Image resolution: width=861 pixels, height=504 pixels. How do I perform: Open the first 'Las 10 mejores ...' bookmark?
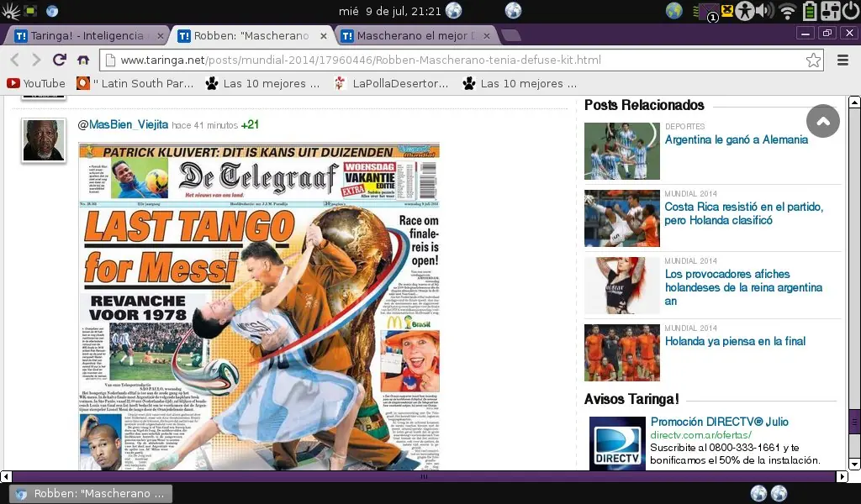click(262, 83)
